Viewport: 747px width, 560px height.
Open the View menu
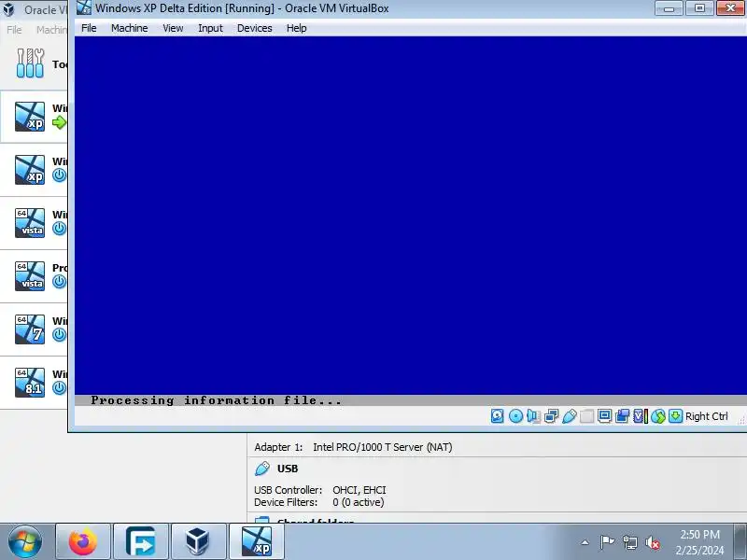click(x=173, y=28)
